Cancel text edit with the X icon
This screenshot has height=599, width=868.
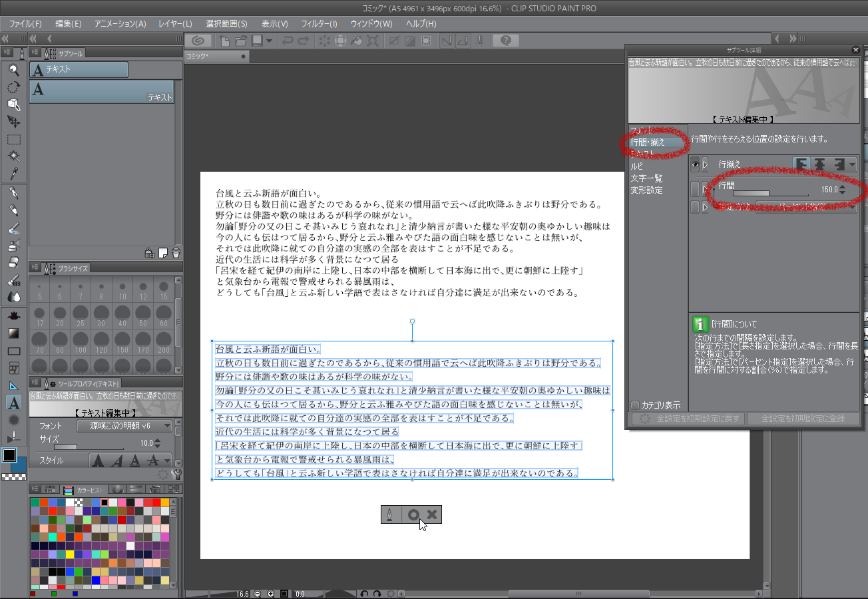pyautogui.click(x=432, y=514)
